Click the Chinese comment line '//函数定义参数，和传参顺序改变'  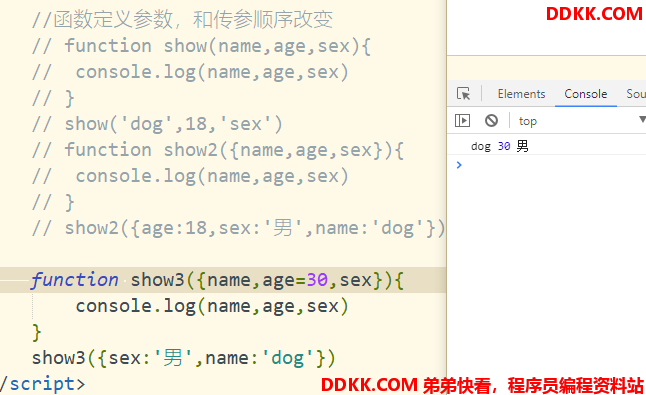tap(182, 20)
